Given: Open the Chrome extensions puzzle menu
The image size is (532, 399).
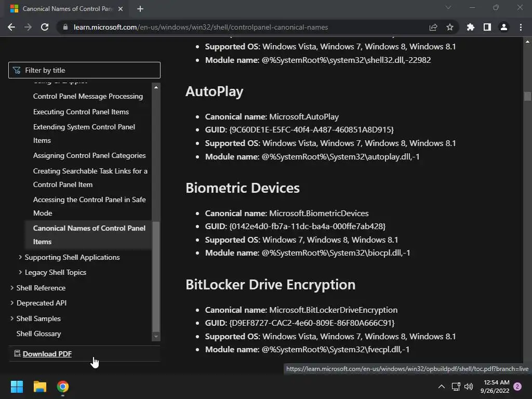Looking at the screenshot, I should tap(471, 27).
